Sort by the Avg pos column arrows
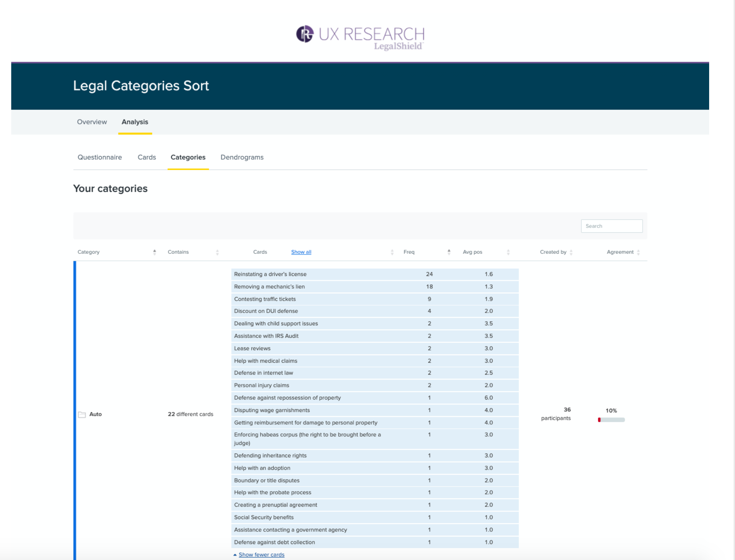735x560 pixels. (x=508, y=252)
